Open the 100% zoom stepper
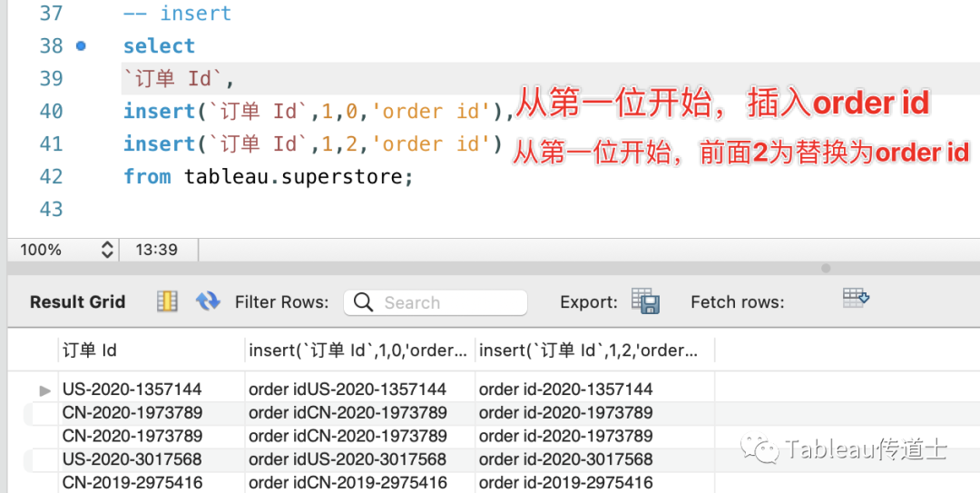 pos(107,250)
